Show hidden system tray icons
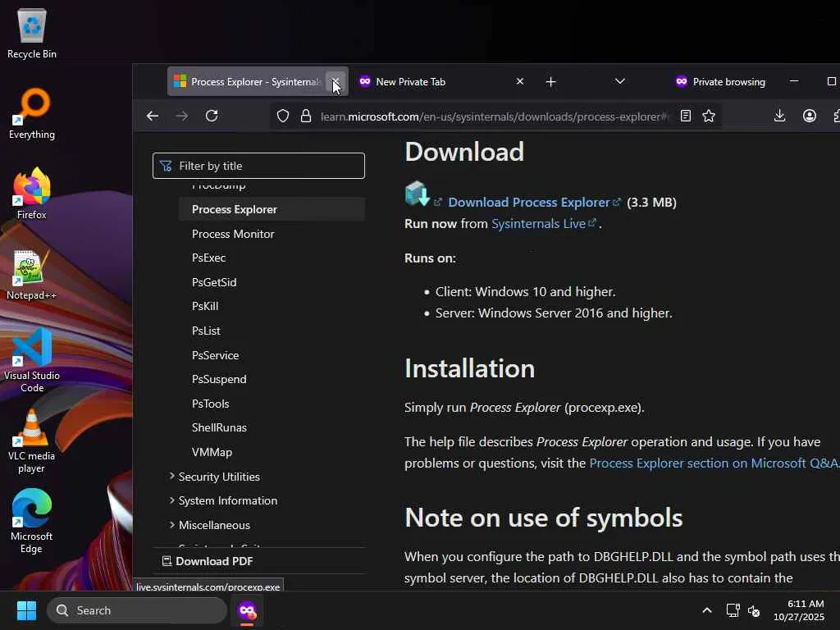 pos(707,610)
